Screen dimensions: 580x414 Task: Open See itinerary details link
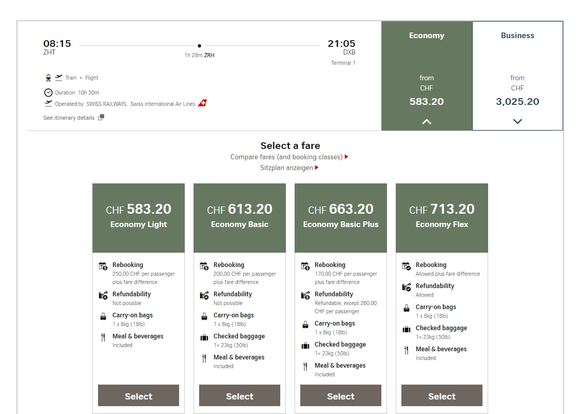69,118
